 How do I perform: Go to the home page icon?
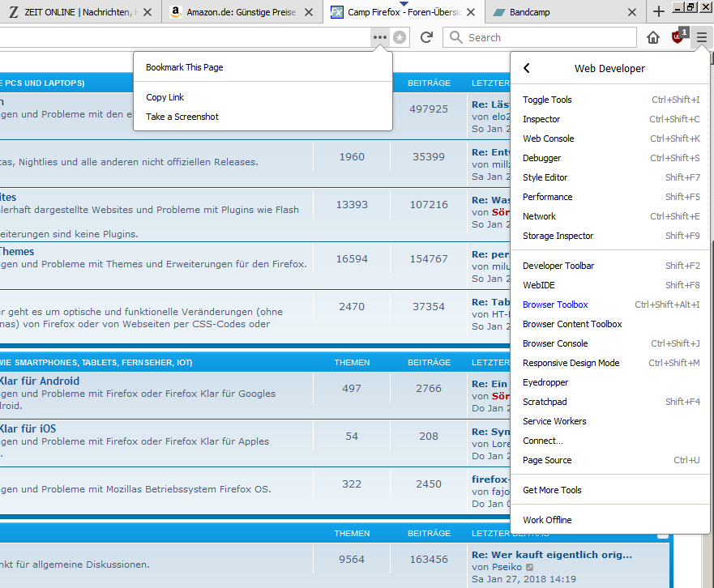pyautogui.click(x=653, y=37)
